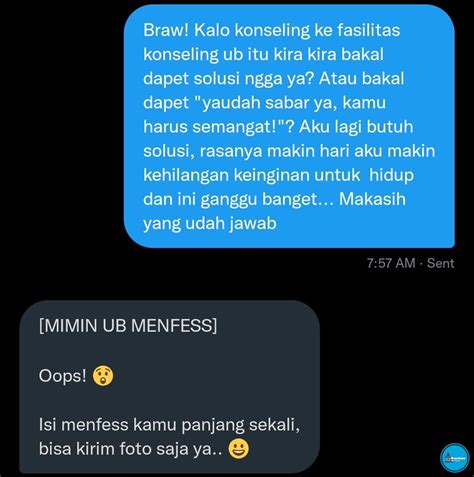Click the Sent status label
The image size is (474, 477).
click(x=441, y=263)
